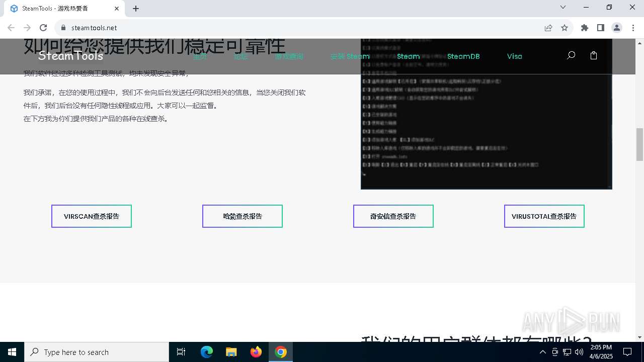Open the shopping bag cart icon
The height and width of the screenshot is (362, 644).
pos(594,55)
